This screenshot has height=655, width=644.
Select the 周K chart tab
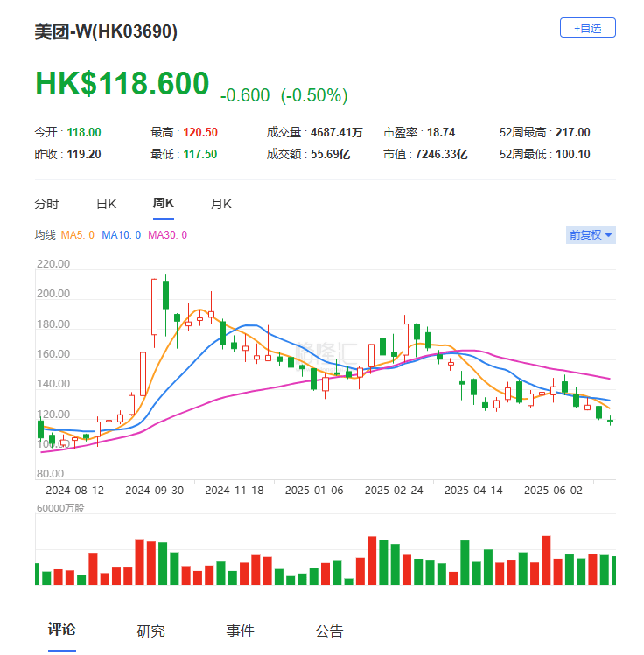[x=164, y=203]
